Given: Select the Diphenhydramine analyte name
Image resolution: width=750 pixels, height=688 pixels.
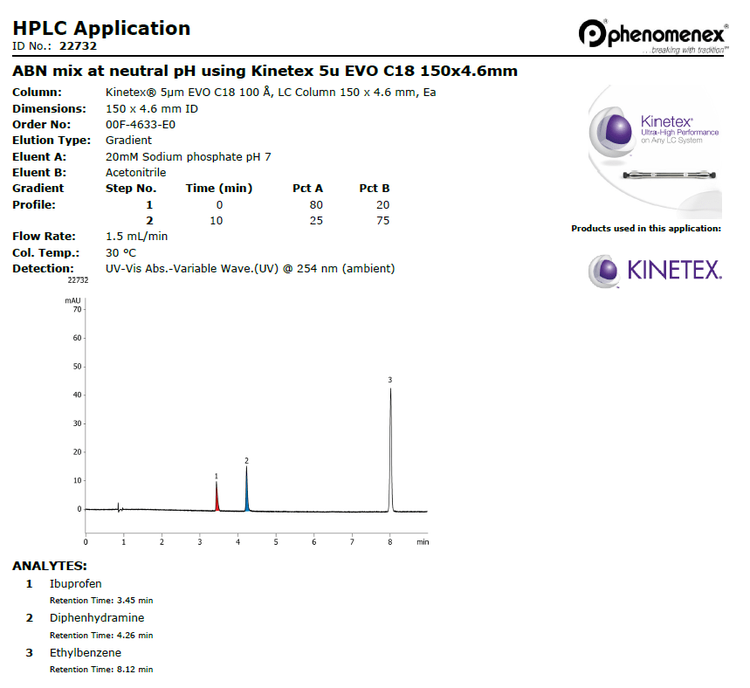Looking at the screenshot, I should 97,618.
